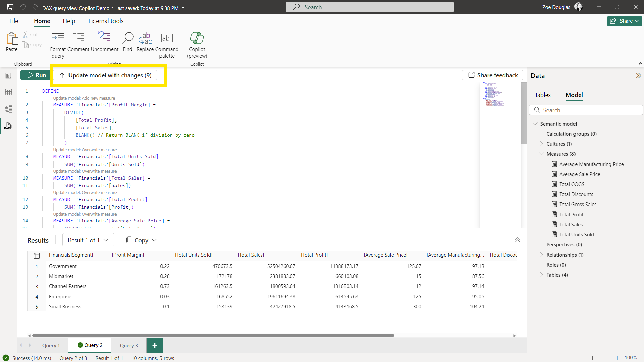Open Result 1 of 1 dropdown
Image resolution: width=644 pixels, height=362 pixels.
click(88, 240)
